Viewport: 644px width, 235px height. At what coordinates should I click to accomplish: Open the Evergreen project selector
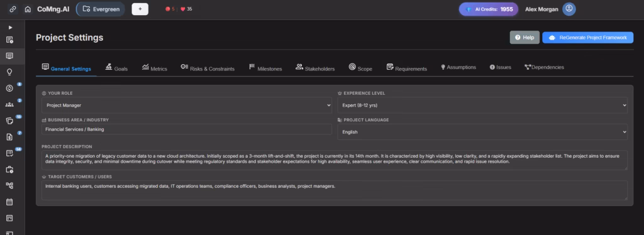[101, 9]
